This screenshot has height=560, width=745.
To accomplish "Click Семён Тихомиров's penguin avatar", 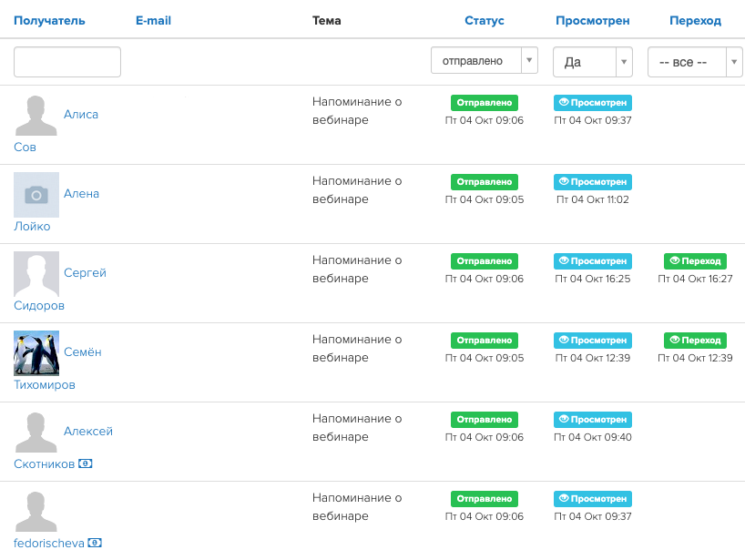I will point(36,353).
